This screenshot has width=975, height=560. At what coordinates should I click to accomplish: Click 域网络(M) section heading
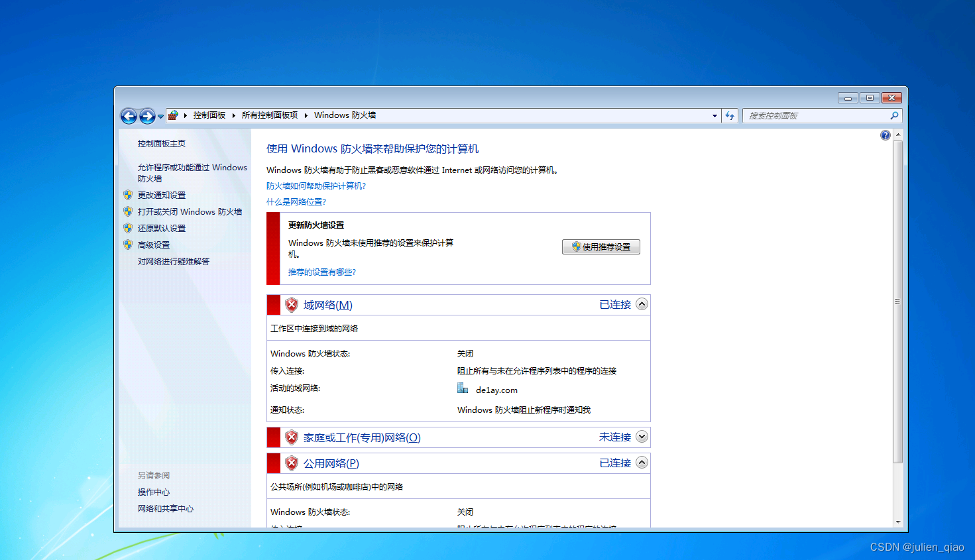pyautogui.click(x=328, y=306)
